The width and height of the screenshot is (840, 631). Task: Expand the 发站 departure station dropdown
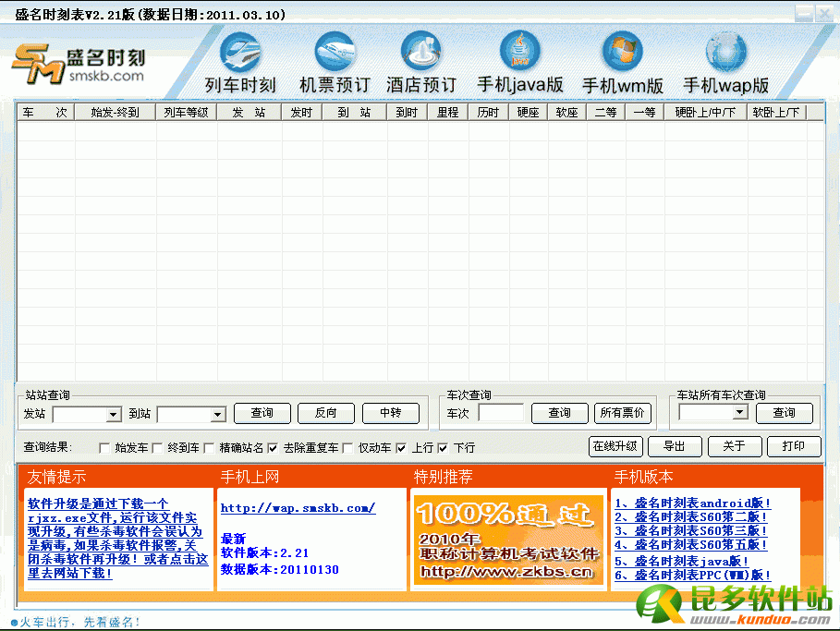coord(114,415)
